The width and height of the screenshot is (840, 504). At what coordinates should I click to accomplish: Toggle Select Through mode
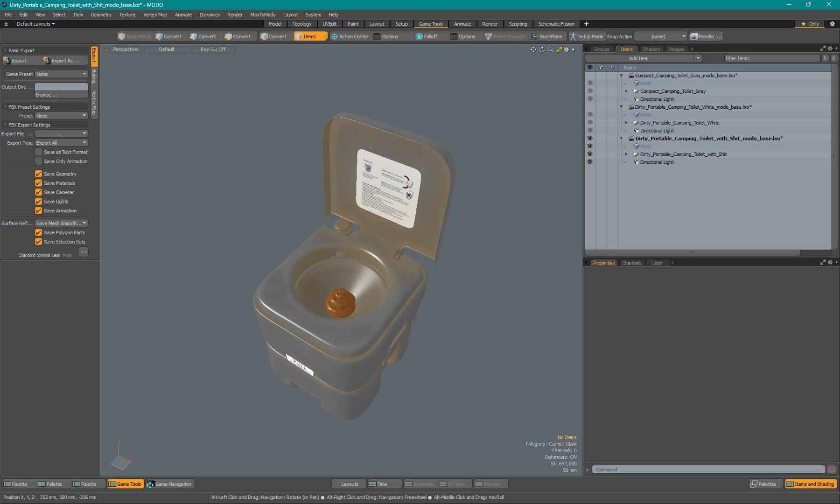pyautogui.click(x=505, y=36)
